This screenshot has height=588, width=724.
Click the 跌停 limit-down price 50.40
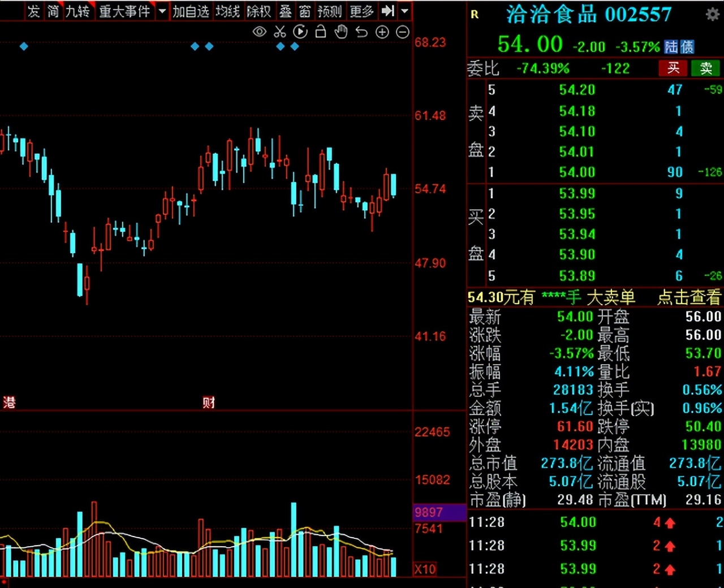[x=703, y=426]
